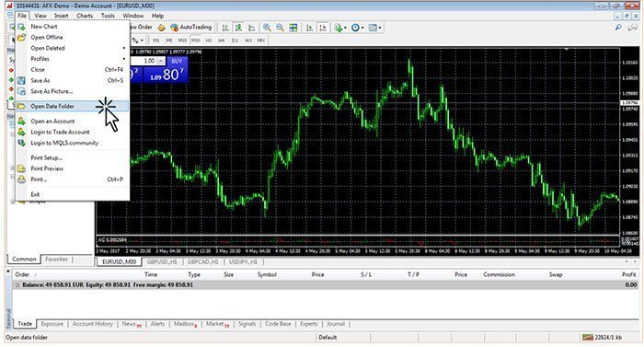Switch to GBPCAD,H1 chart tab
Screen dimensions: 644x347
coord(203,262)
